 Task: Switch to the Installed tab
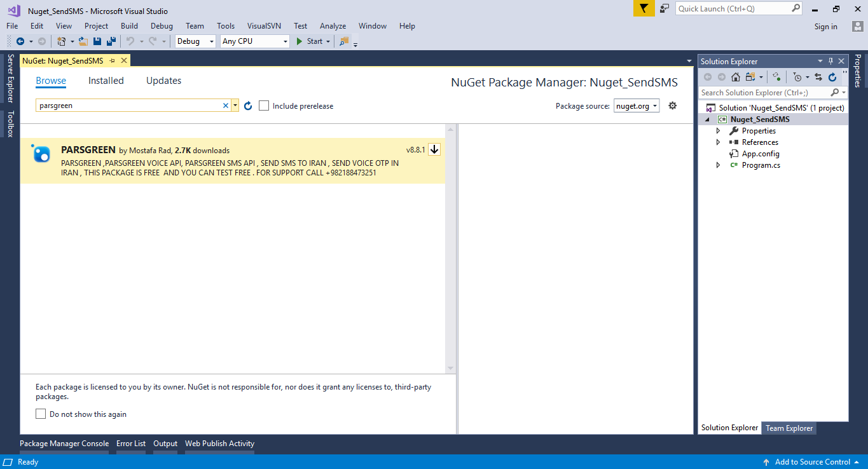(x=106, y=80)
